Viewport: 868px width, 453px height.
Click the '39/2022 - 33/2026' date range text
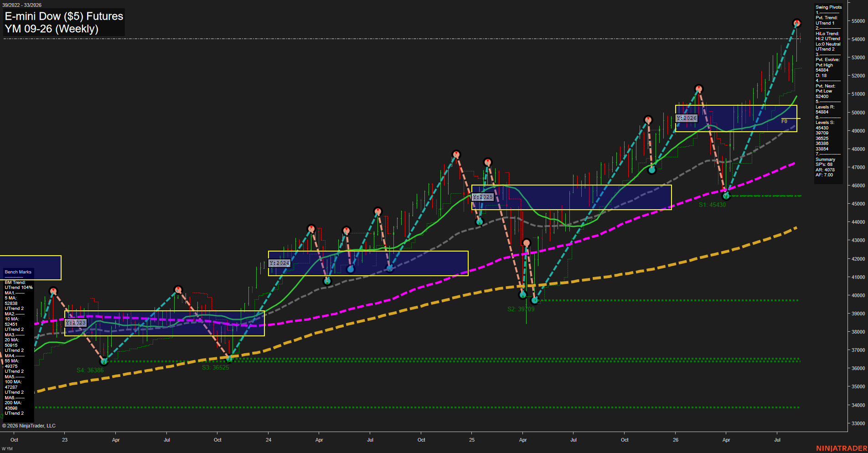[x=22, y=5]
